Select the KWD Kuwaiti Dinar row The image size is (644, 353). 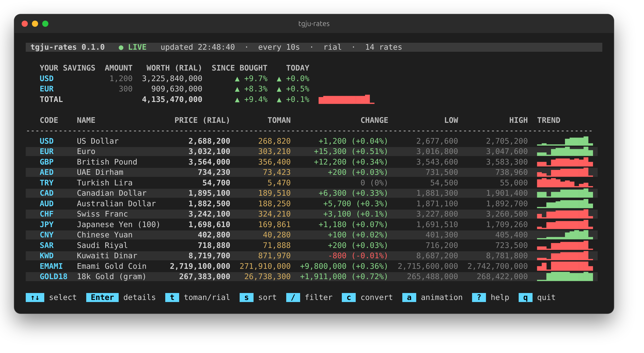[x=311, y=256]
